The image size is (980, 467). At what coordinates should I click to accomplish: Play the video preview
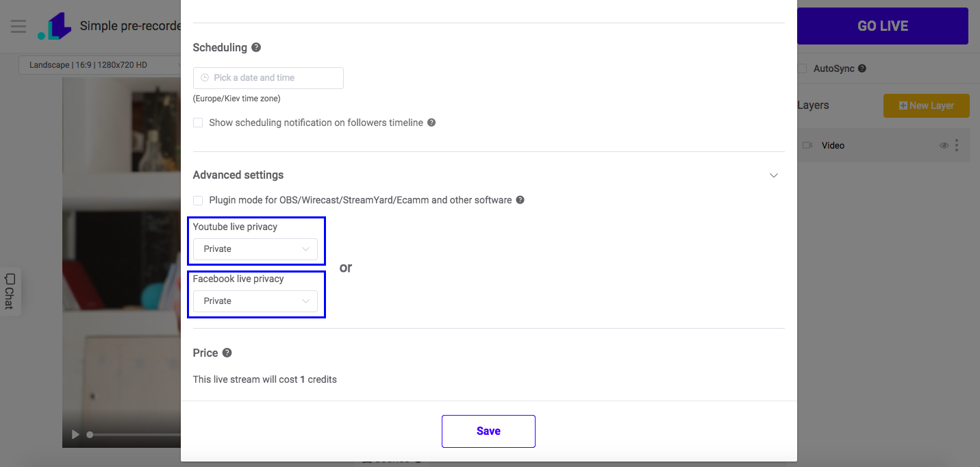coord(75,435)
